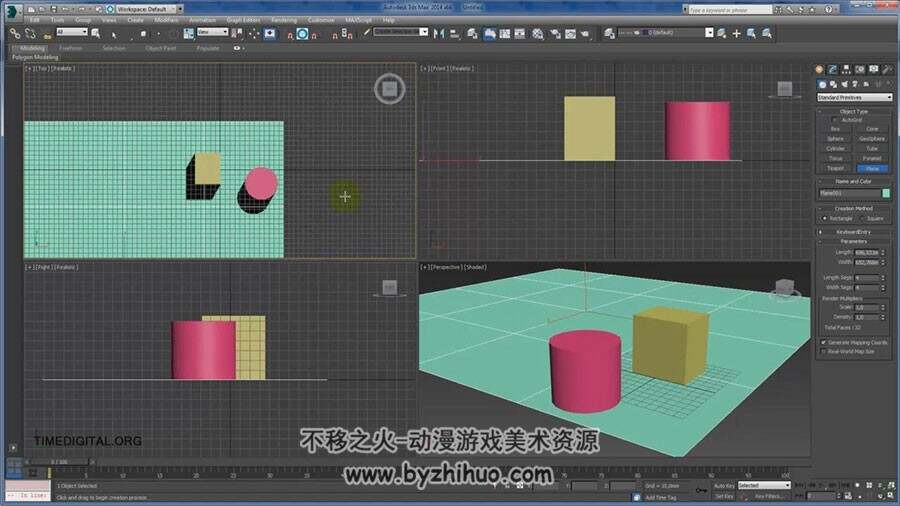The height and width of the screenshot is (506, 900).
Task: Open the Modifiers menu
Action: pos(166,20)
